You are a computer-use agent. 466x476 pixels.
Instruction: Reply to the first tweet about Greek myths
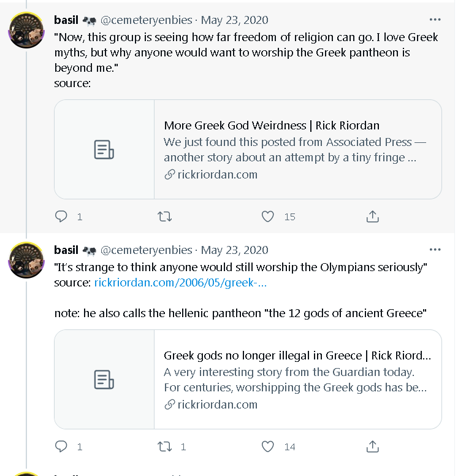(x=61, y=217)
